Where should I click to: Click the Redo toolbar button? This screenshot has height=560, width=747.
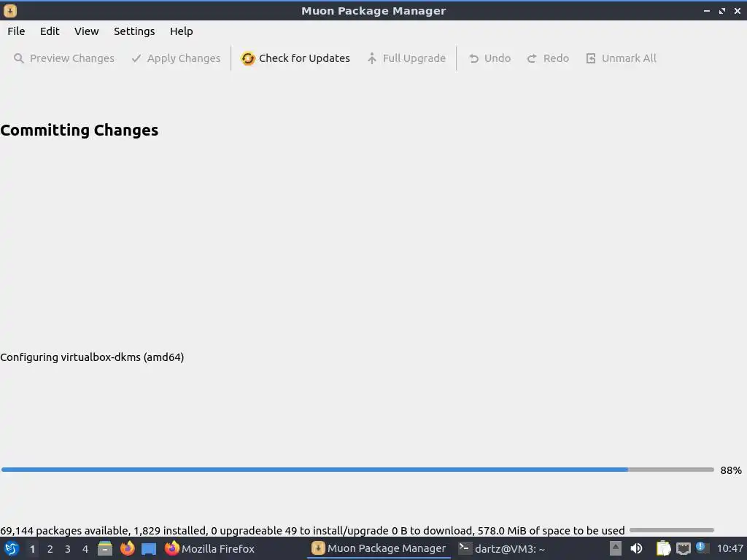pyautogui.click(x=548, y=58)
